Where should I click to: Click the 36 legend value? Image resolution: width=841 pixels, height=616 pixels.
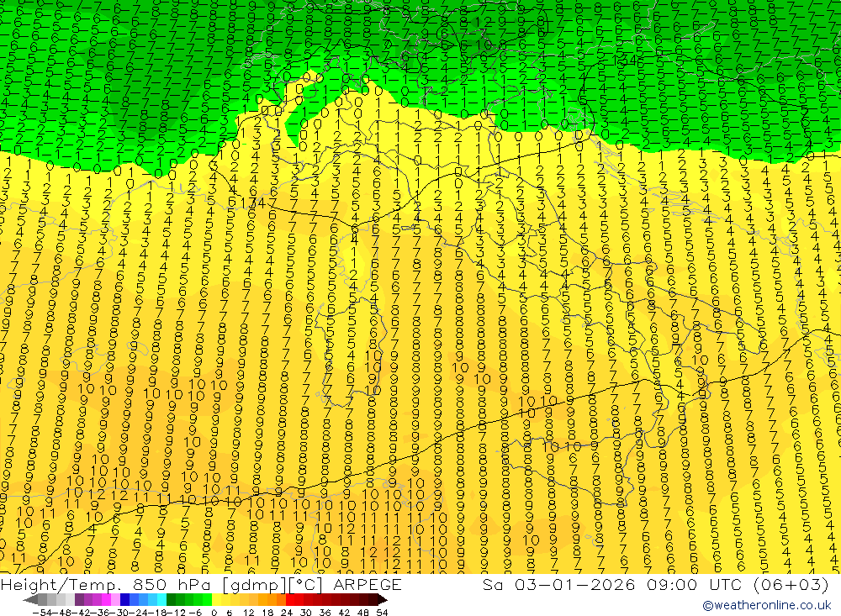[325, 613]
